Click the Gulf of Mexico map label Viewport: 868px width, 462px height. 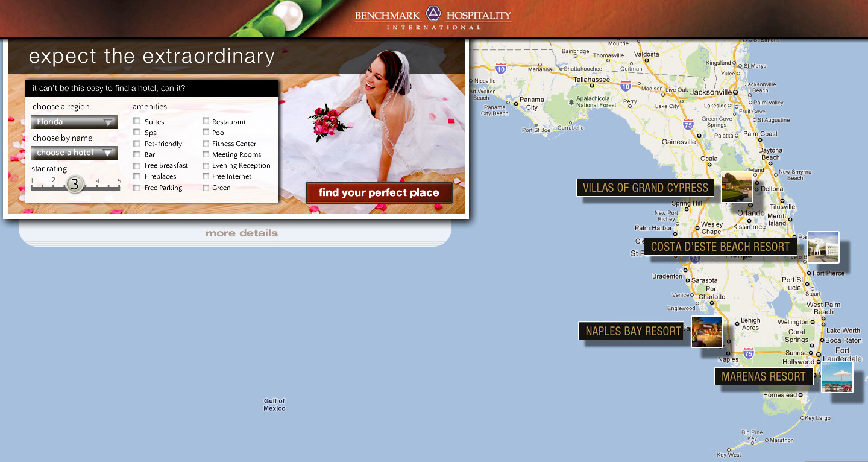[274, 405]
